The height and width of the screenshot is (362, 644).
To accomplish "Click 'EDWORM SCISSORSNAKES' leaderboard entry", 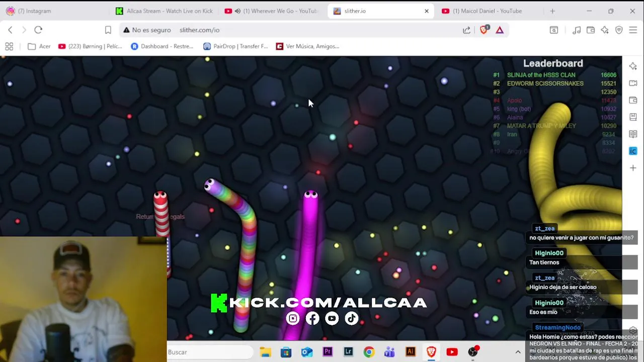I will click(x=545, y=83).
